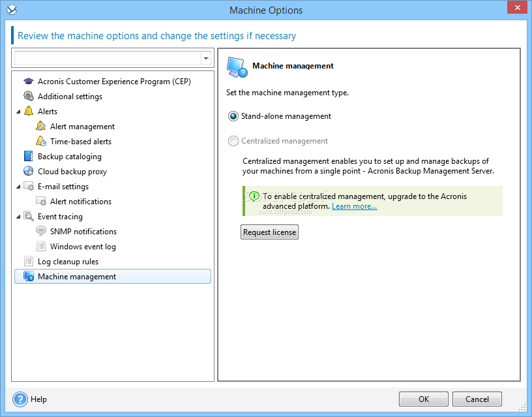Screen dimensions: 532x417
Task: Open Cloud backup proxy settings
Action: [x=72, y=172]
